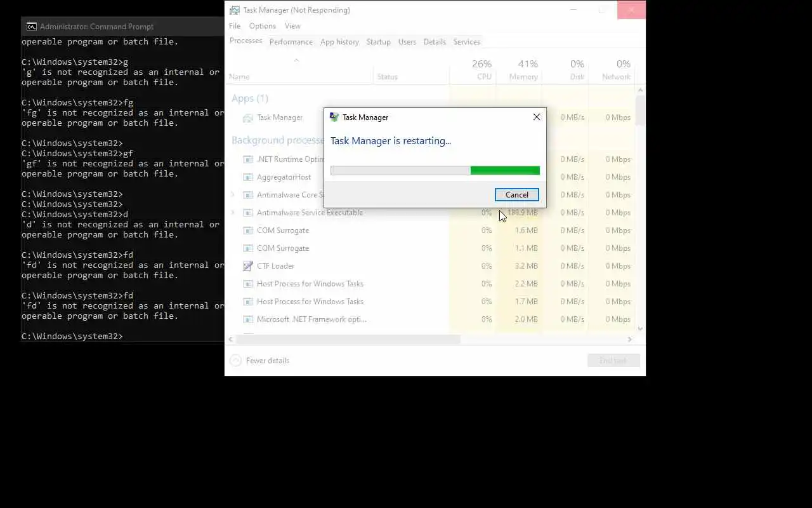812x508 pixels.
Task: Open the Options menu
Action: pos(263,26)
